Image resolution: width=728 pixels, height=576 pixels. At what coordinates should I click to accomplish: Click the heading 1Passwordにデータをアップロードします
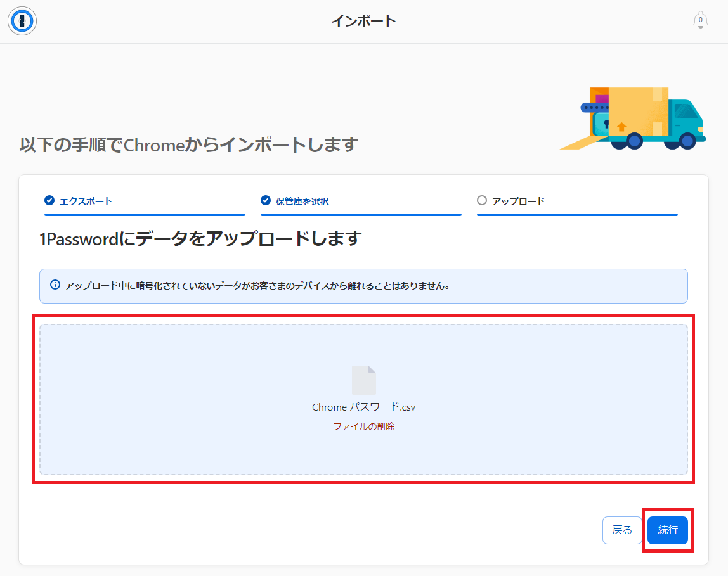click(x=200, y=239)
